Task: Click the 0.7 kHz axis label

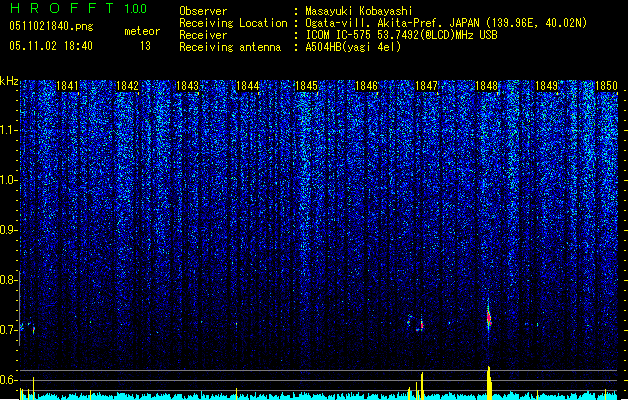Action: 8,330
